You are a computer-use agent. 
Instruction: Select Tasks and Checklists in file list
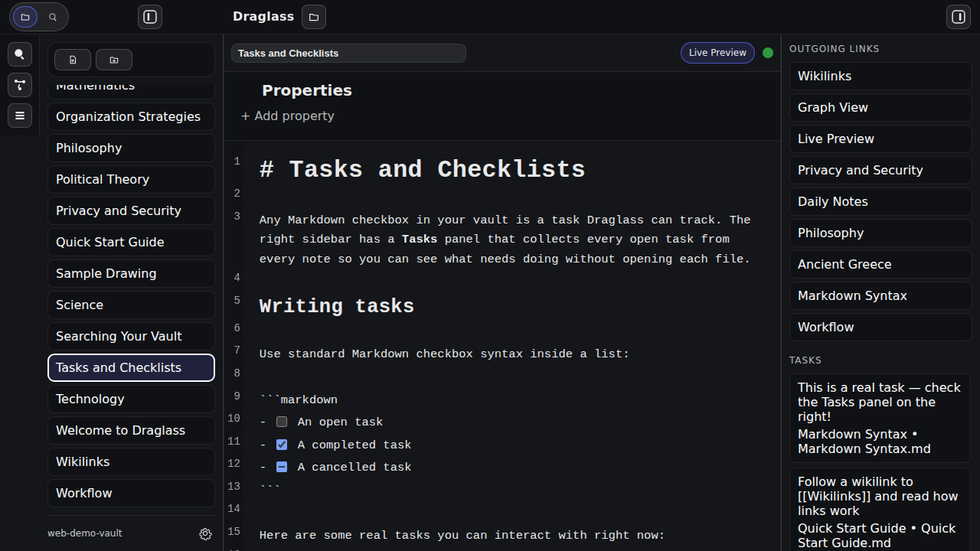pyautogui.click(x=131, y=368)
